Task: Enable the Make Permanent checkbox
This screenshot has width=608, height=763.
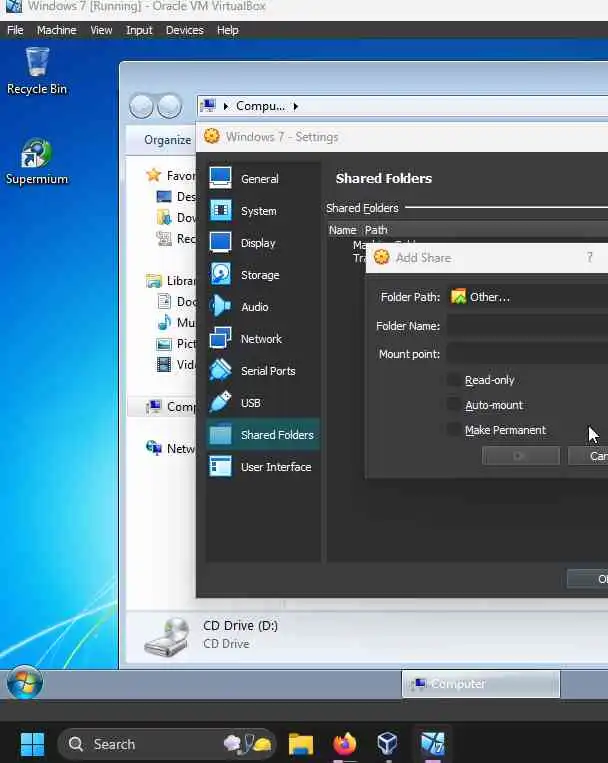Action: coord(453,430)
